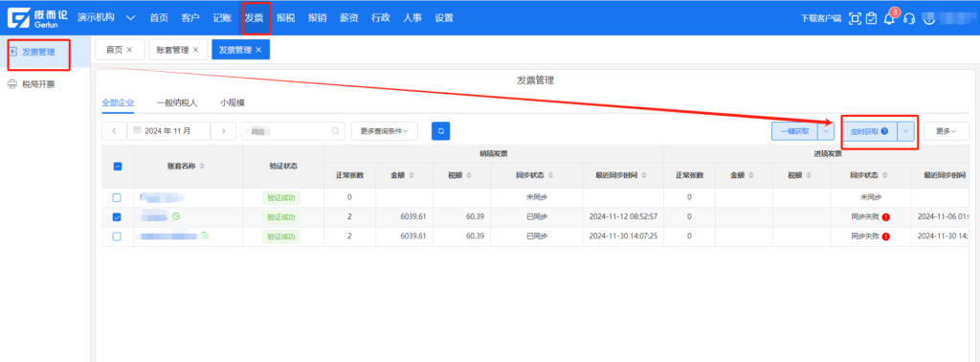The image size is (980, 362).
Task: Open the clipboard checklist icon in header
Action: [x=872, y=18]
